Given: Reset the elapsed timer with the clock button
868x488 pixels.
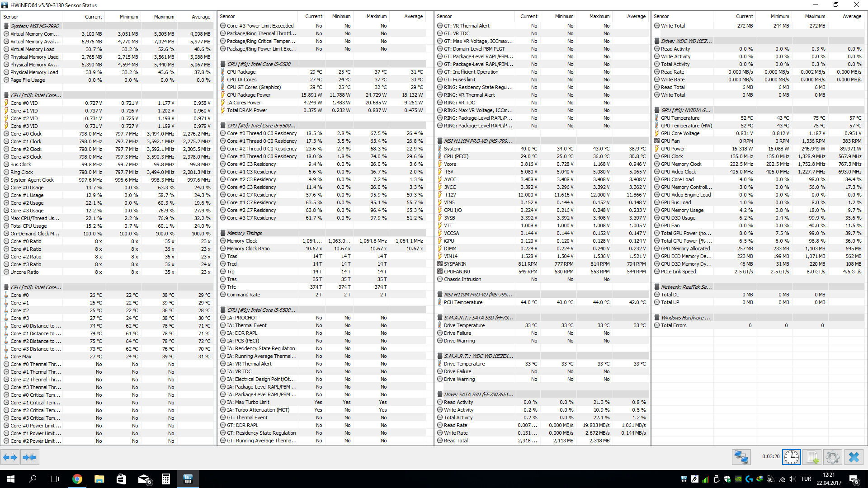Looking at the screenshot, I should 792,457.
